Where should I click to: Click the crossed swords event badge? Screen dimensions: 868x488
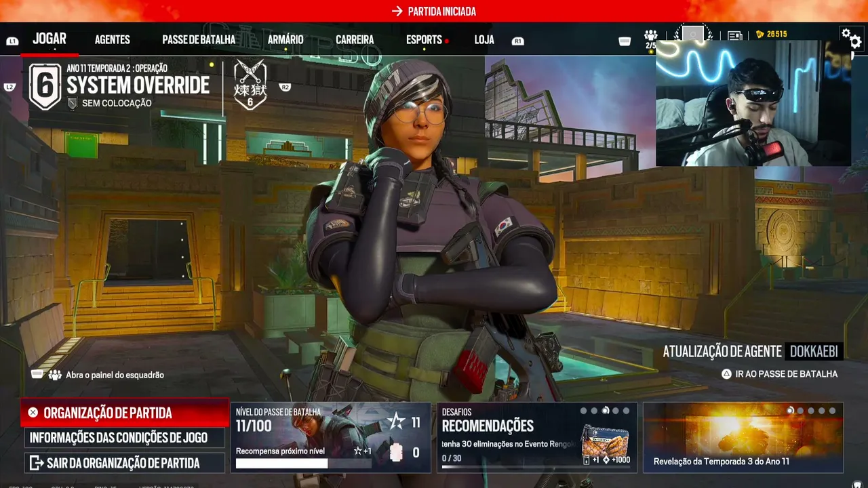point(250,85)
